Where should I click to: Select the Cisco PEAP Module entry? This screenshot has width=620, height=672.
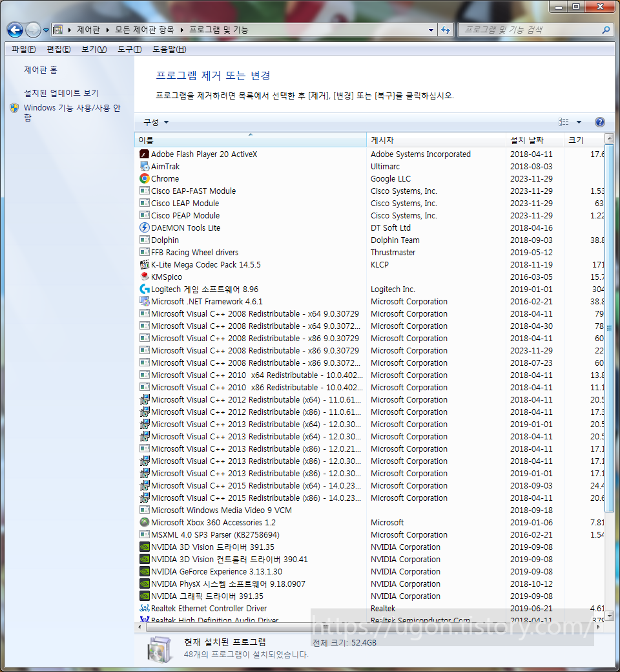tap(369, 215)
